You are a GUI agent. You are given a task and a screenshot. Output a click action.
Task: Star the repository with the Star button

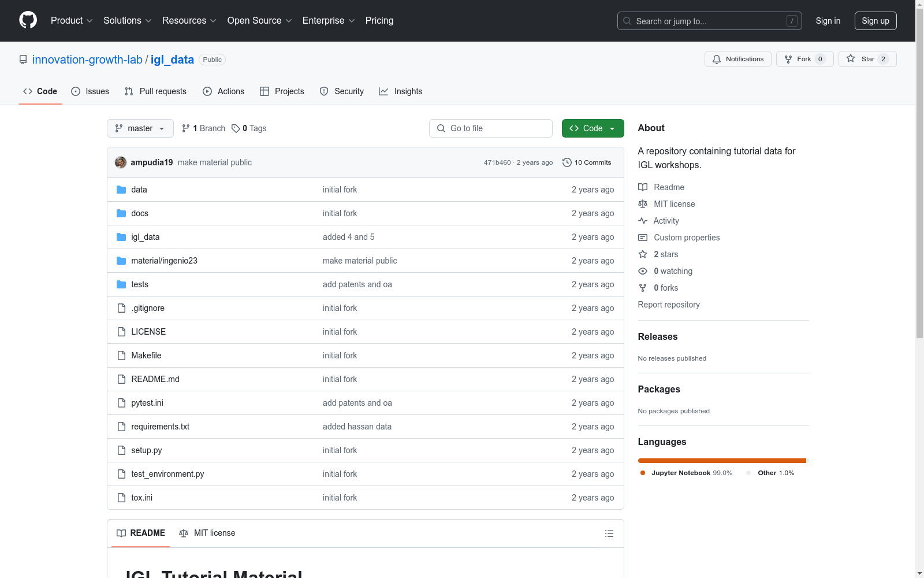[867, 59]
